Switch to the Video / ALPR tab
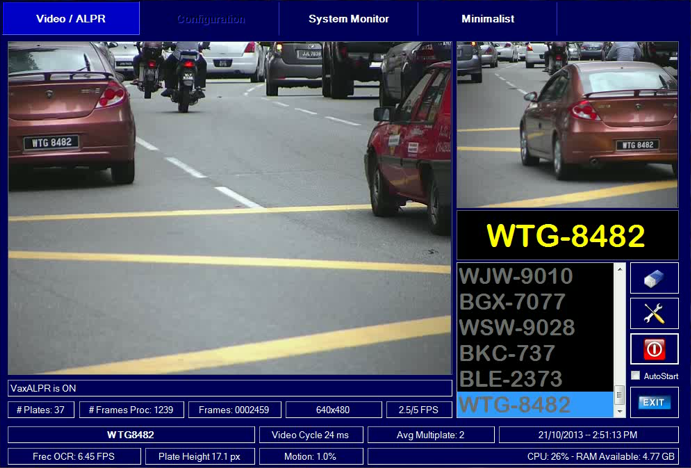Screen dimensions: 691x468 (x=71, y=19)
